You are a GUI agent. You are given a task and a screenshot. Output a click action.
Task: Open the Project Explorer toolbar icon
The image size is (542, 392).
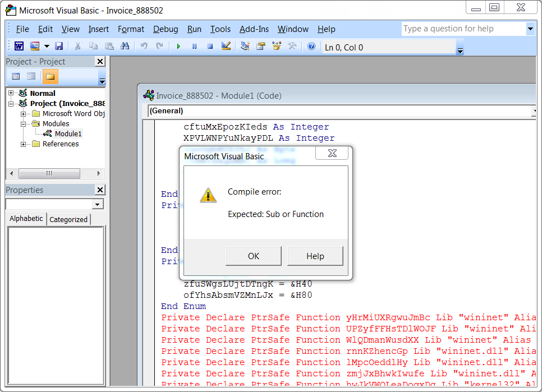[x=245, y=46]
